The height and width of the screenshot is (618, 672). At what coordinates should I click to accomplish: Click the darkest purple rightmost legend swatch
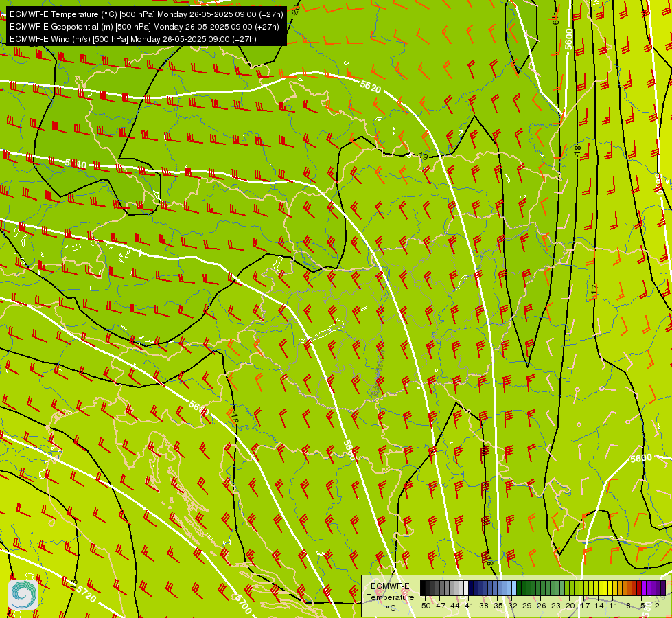tap(664, 588)
